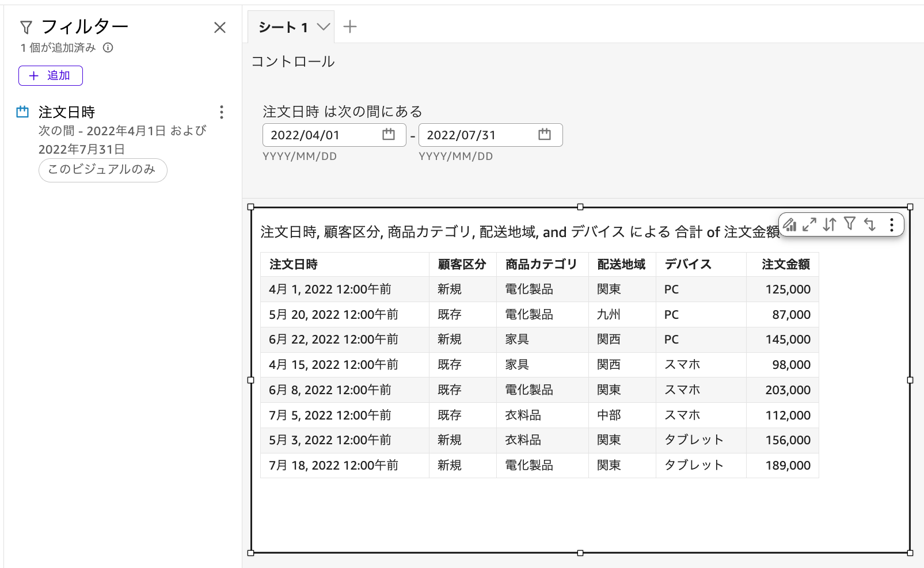Click the 追加 button to add a filter
The height and width of the screenshot is (568, 924).
(51, 75)
